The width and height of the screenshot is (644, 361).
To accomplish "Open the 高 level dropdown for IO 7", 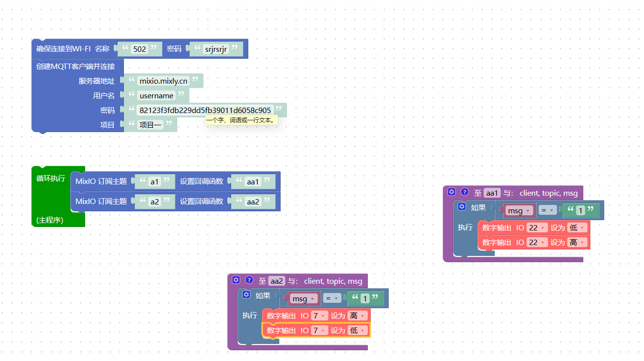I will (x=357, y=316).
